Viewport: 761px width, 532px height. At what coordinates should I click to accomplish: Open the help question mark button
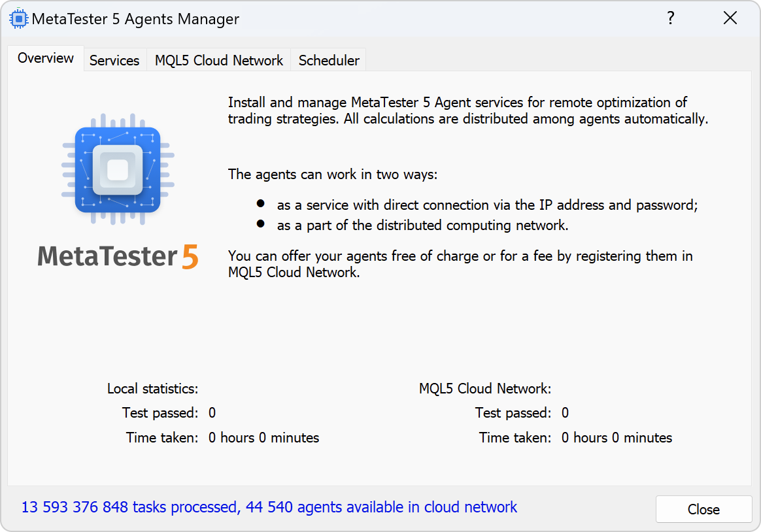[x=670, y=18]
